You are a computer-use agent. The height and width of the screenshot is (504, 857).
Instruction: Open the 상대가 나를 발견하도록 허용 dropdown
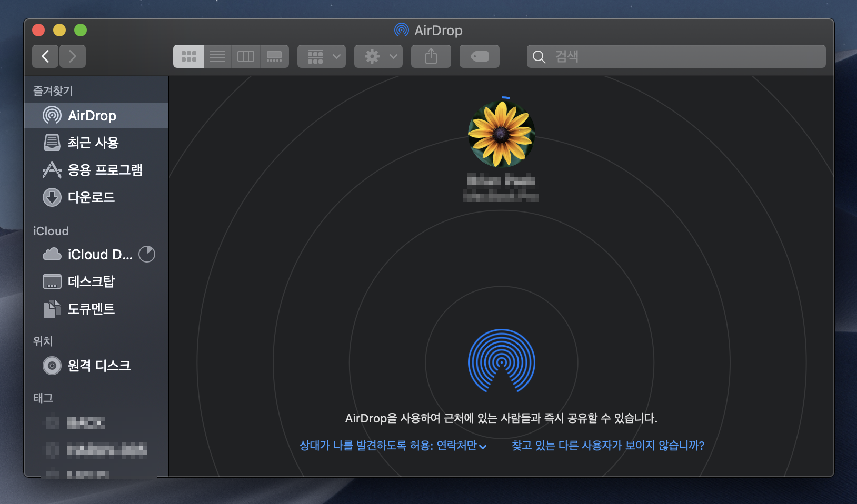tap(393, 446)
